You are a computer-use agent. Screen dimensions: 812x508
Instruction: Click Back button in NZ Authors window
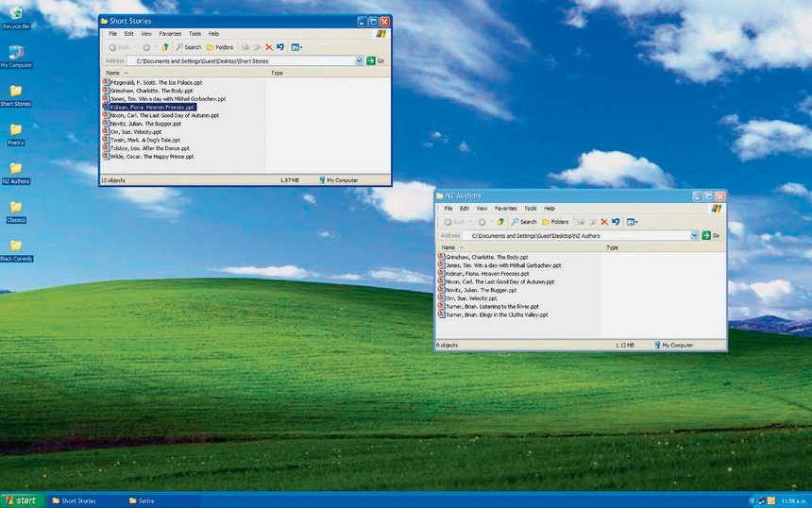[x=454, y=222]
